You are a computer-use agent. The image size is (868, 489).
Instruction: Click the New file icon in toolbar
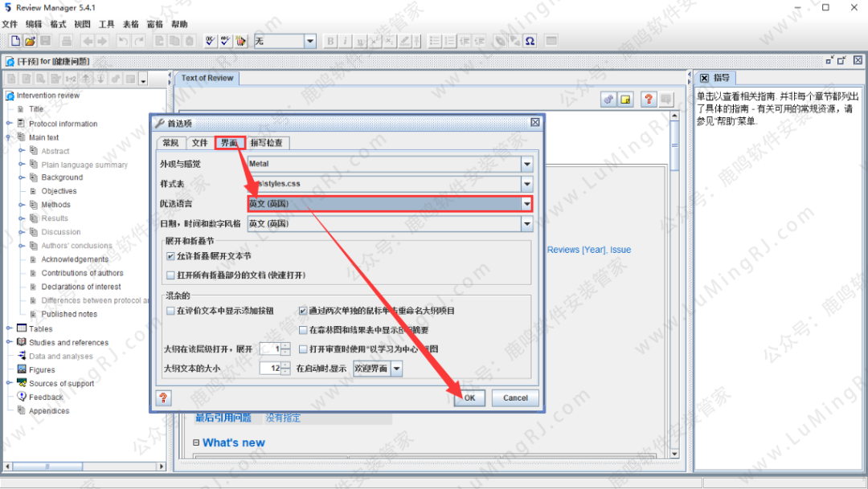point(14,41)
